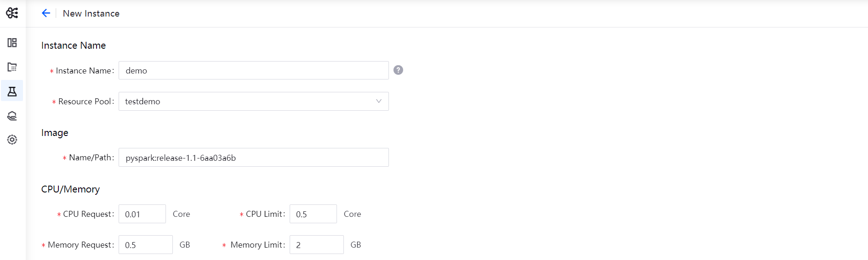Click the Memory Limit input field
Screen dimensions: 868x260
316,245
